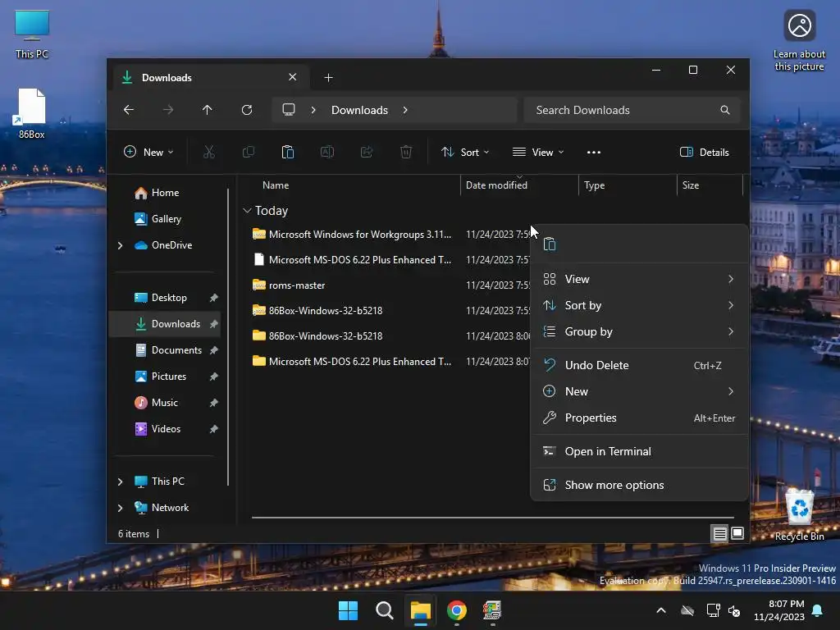
Task: Open the View submenu in the context menu
Action: click(x=638, y=279)
